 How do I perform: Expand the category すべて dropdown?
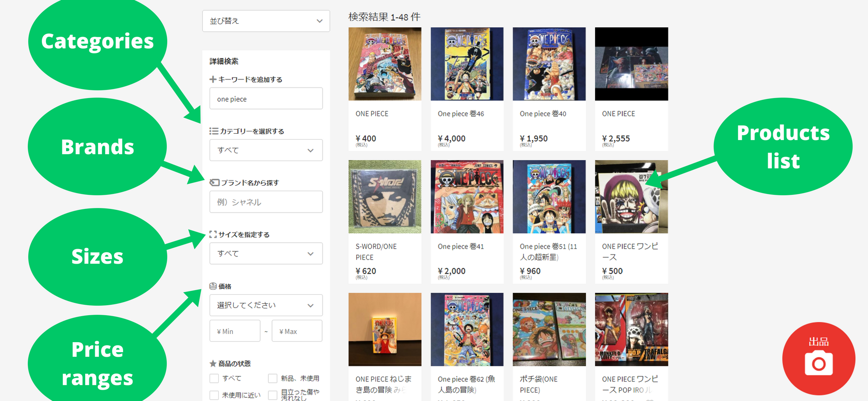coord(266,150)
